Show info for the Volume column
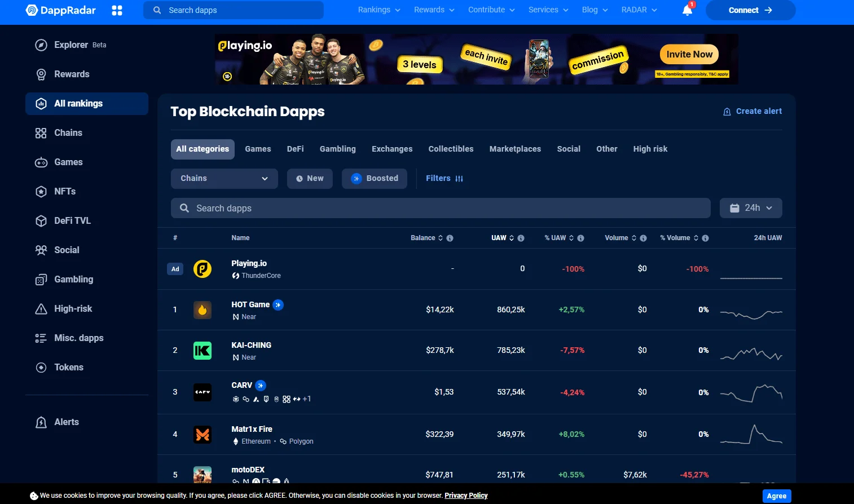Image resolution: width=854 pixels, height=504 pixels. (643, 238)
